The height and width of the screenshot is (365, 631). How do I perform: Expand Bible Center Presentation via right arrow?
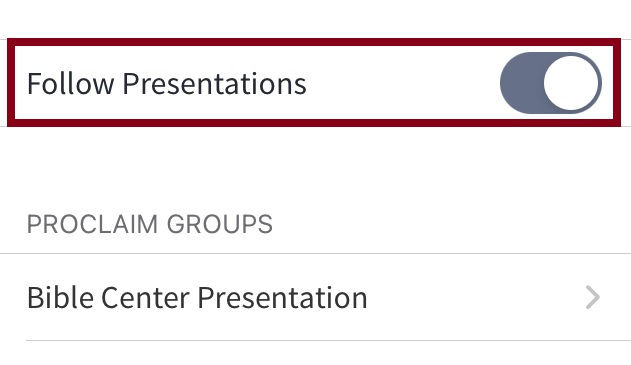point(593,297)
